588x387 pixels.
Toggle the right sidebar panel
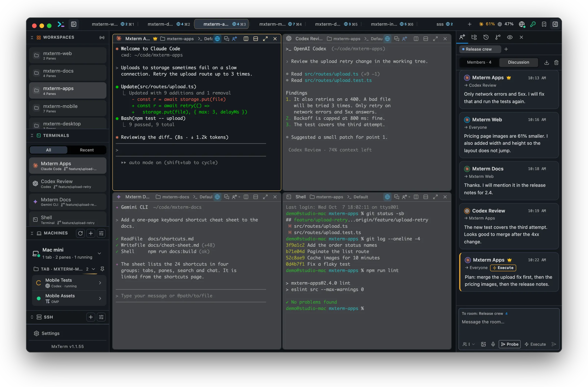point(555,24)
